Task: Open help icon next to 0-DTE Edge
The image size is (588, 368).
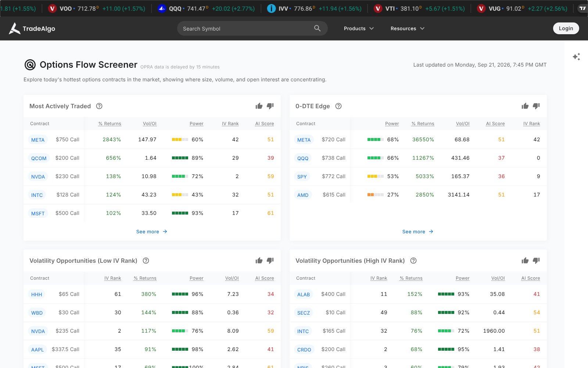Action: [x=338, y=106]
